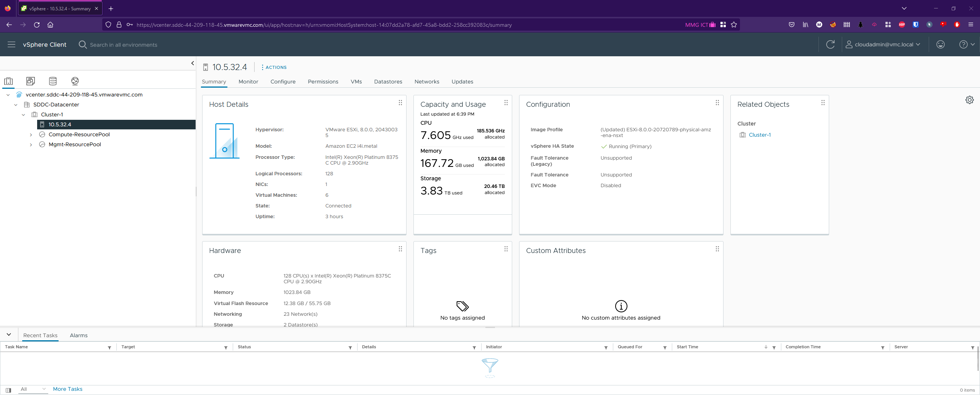Filter the Server column
This screenshot has height=395, width=980.
[973, 348]
